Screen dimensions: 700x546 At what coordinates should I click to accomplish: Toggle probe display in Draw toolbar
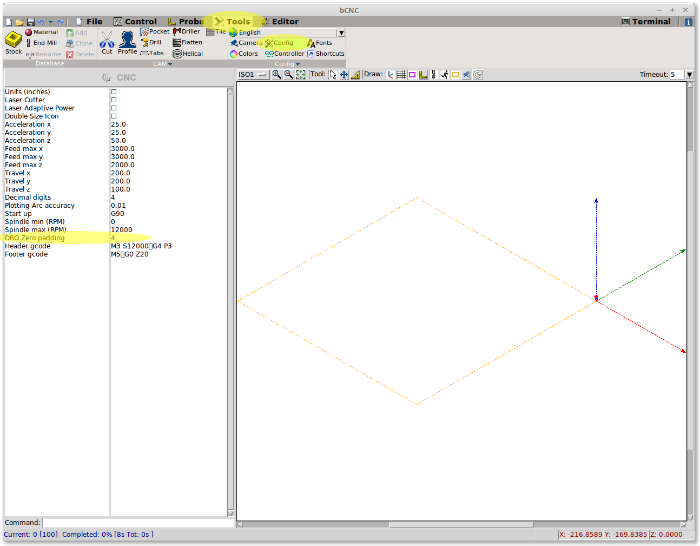pyautogui.click(x=423, y=75)
